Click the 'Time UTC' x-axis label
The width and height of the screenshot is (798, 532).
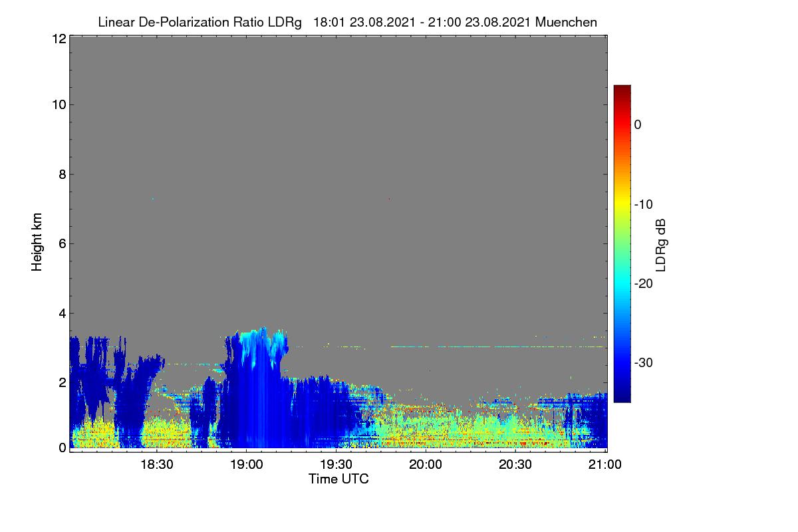pyautogui.click(x=338, y=479)
